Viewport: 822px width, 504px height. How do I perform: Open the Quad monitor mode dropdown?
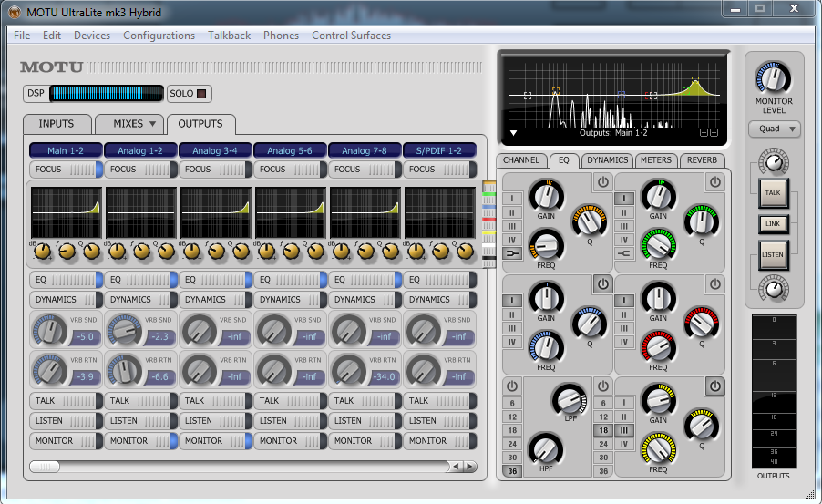click(774, 129)
